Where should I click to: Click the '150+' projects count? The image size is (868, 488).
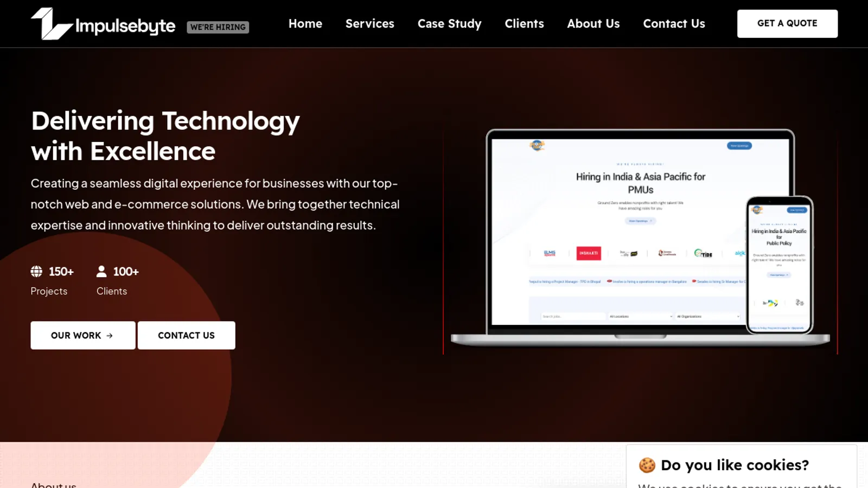(61, 271)
